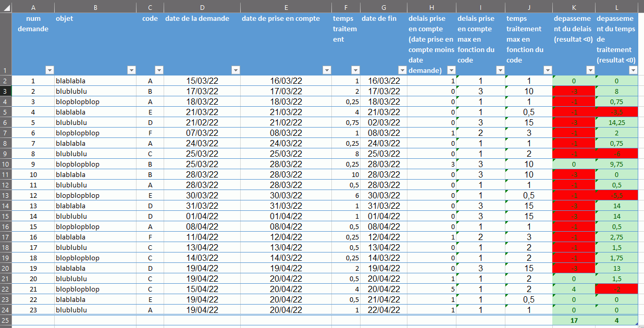Image resolution: width=644 pixels, height=328 pixels.
Task: Open 'temps traitement max' column filter
Action: (548, 70)
